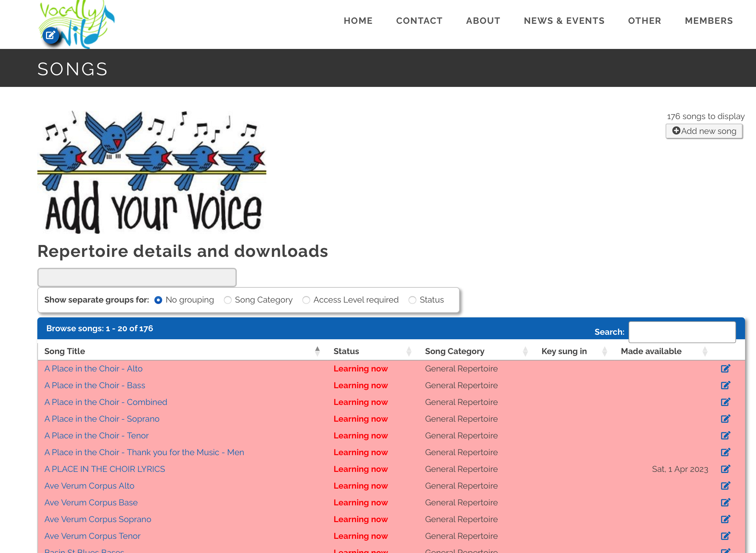The image size is (756, 553).
Task: Open song A Place in the Choir - Bass
Action: pos(95,385)
